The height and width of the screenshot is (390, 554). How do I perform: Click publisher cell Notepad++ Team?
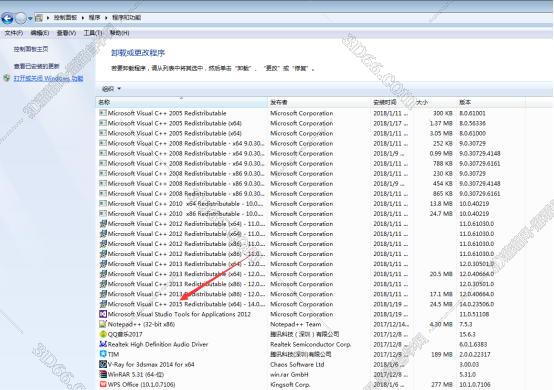(x=296, y=324)
